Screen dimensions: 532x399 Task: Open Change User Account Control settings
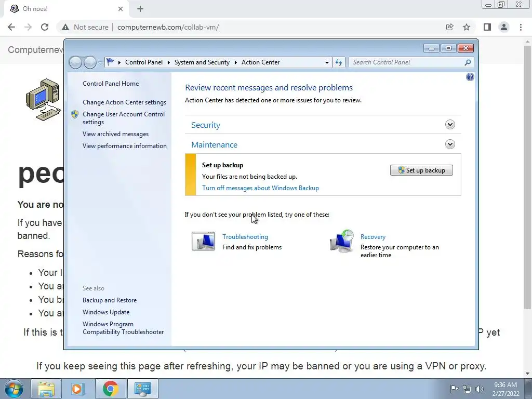(124, 118)
